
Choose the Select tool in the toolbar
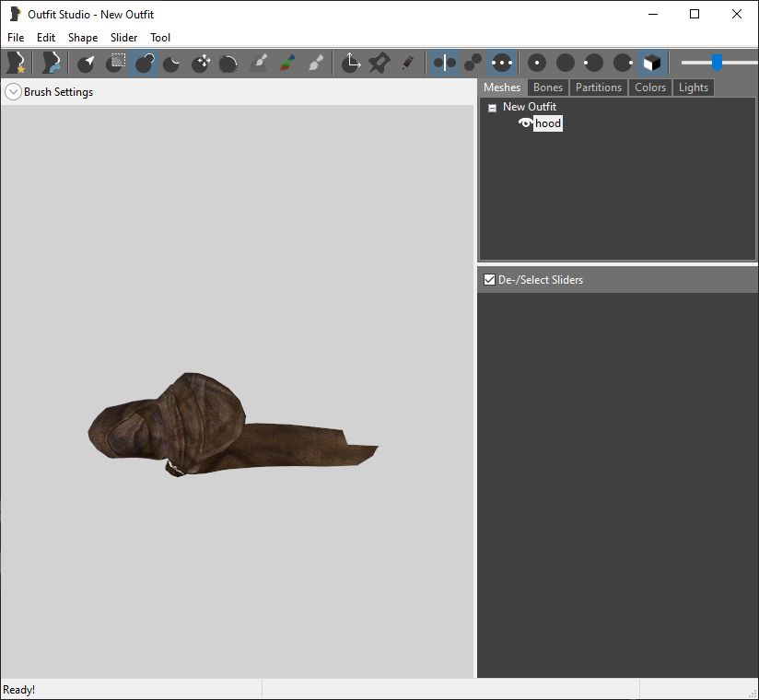(x=87, y=63)
